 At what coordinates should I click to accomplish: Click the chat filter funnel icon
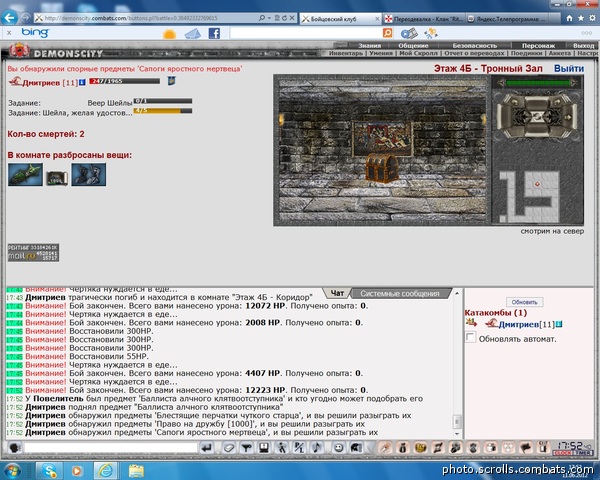[x=246, y=447]
